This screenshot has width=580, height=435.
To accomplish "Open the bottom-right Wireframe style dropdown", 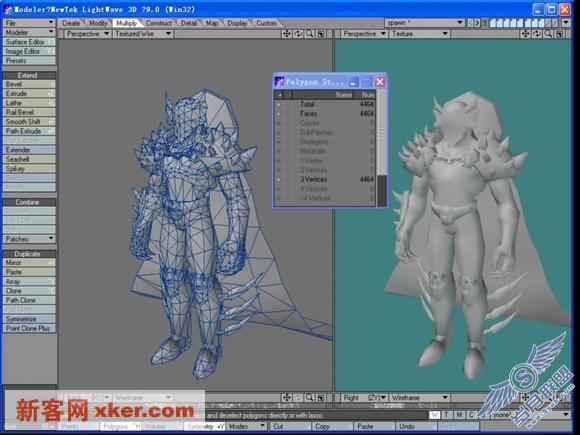I will click(419, 398).
